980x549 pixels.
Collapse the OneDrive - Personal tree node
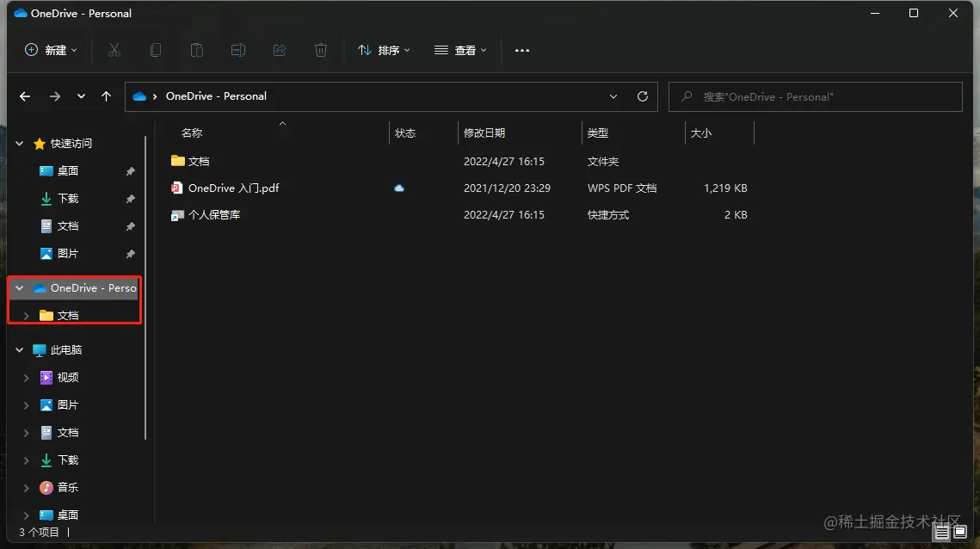[x=20, y=288]
